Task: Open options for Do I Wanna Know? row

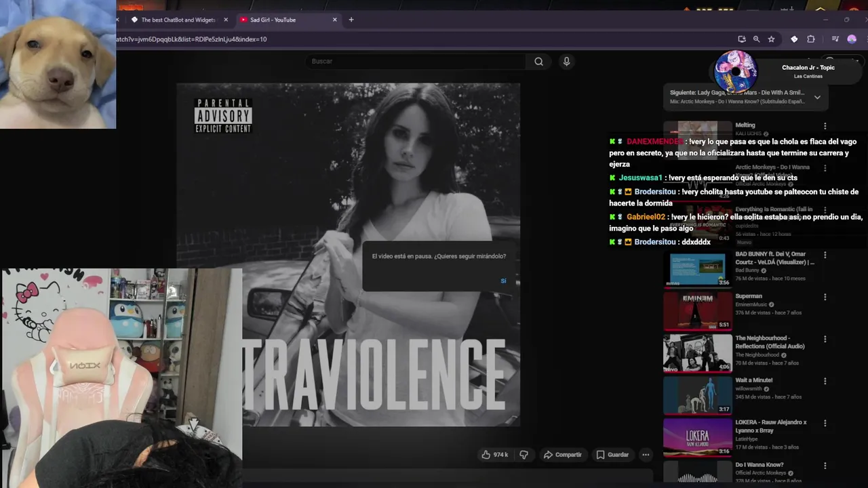Action: [x=825, y=466]
